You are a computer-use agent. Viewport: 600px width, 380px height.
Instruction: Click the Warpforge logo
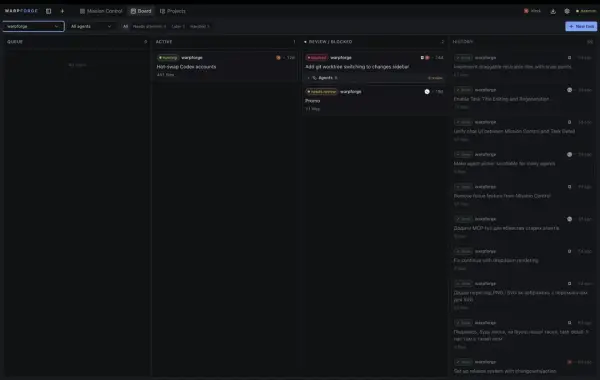[21, 11]
